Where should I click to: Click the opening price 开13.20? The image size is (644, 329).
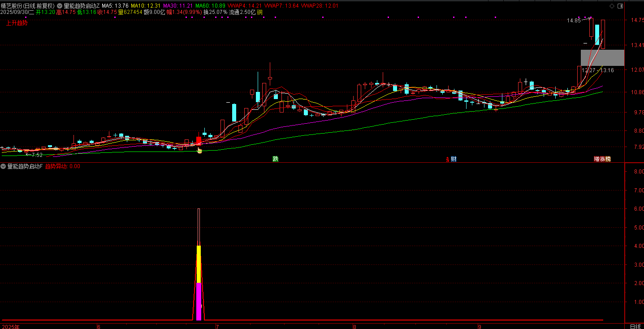[x=45, y=13]
